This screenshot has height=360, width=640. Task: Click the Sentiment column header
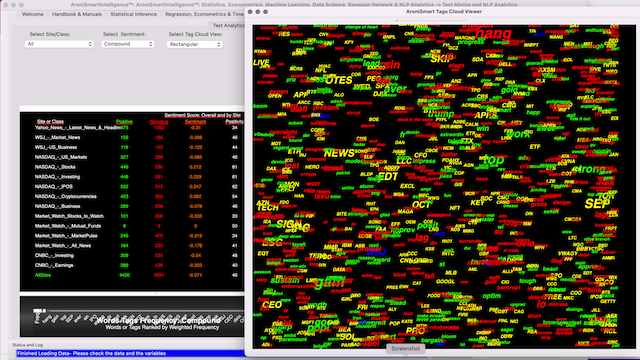(x=196, y=122)
